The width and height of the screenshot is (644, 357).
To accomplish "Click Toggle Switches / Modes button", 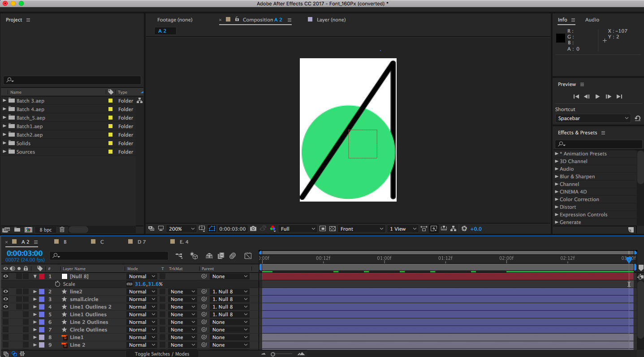I will [x=162, y=354].
